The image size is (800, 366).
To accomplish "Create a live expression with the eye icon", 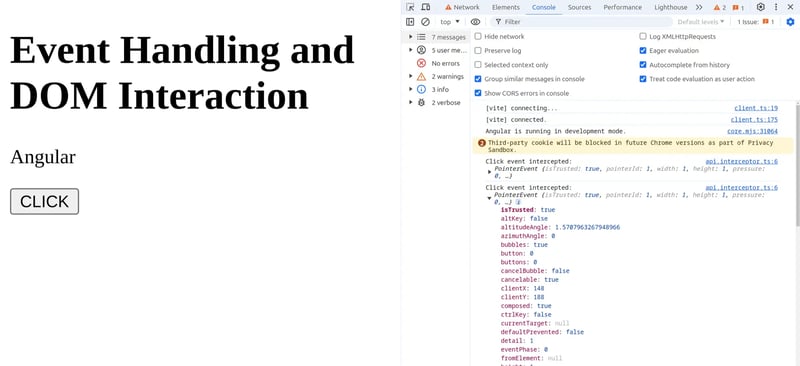I will (x=475, y=21).
